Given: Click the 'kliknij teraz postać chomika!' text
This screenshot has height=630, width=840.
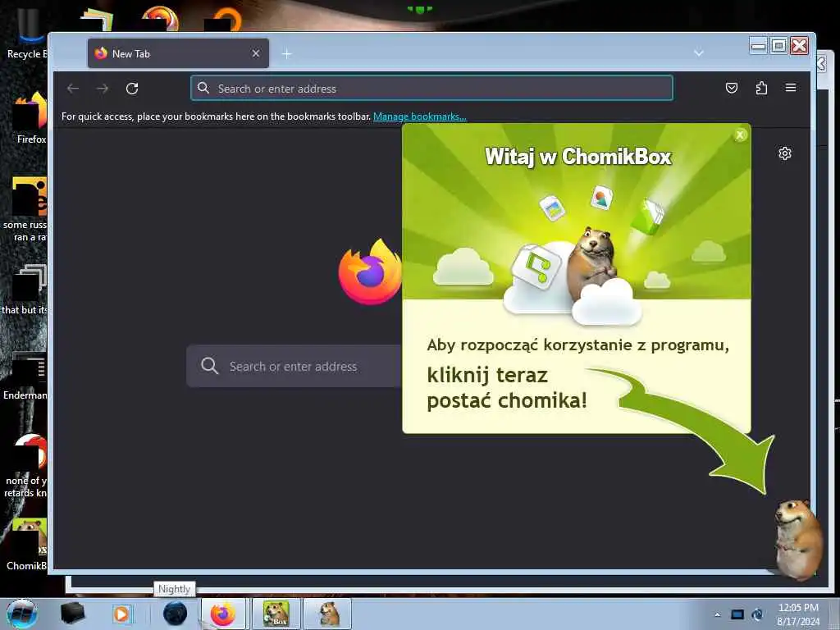Looking at the screenshot, I should coord(507,387).
